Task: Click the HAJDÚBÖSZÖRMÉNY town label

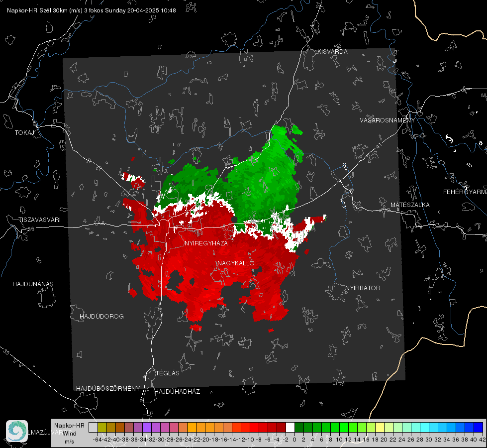Action: point(108,389)
